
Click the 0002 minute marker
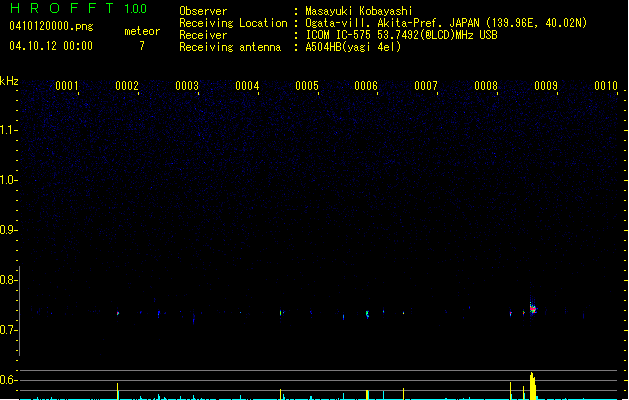(x=127, y=86)
